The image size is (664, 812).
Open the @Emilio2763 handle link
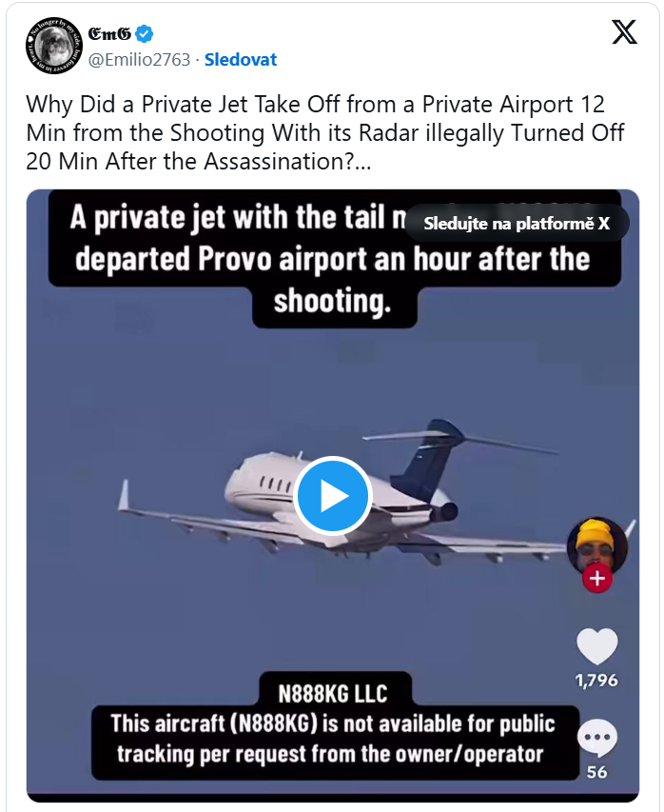click(x=139, y=60)
